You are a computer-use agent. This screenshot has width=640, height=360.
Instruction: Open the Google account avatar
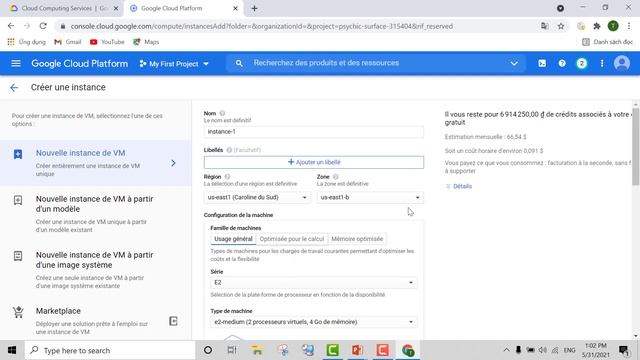tap(622, 63)
